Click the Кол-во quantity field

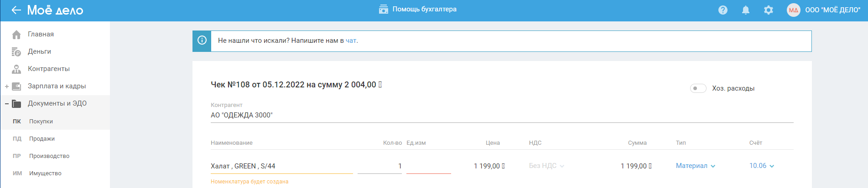379,166
